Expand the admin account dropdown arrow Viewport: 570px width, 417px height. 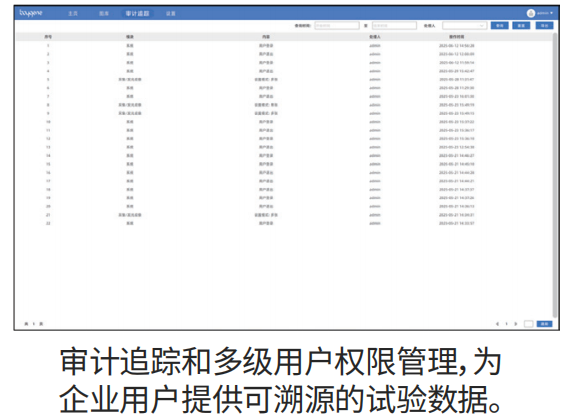click(551, 13)
